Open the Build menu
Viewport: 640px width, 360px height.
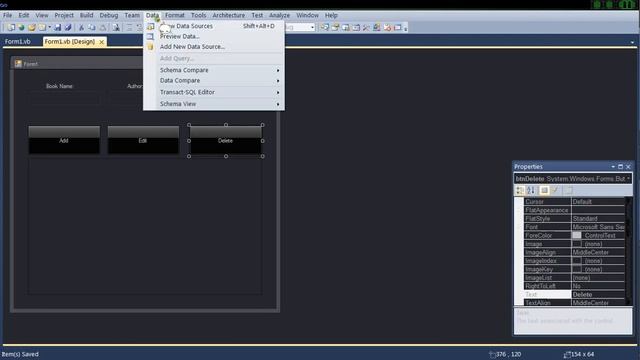click(x=86, y=15)
